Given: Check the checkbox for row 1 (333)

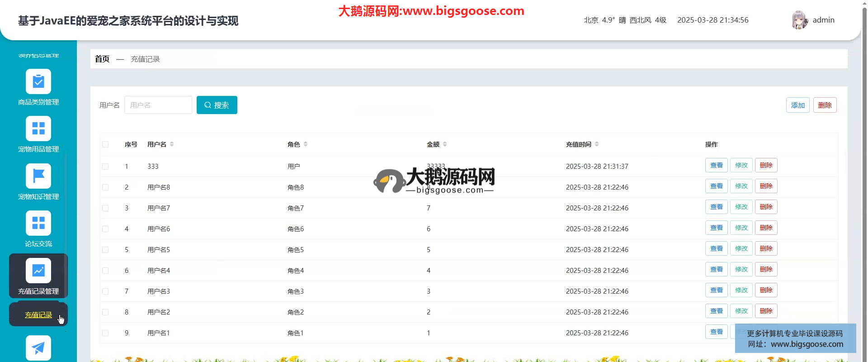Looking at the screenshot, I should 105,167.
